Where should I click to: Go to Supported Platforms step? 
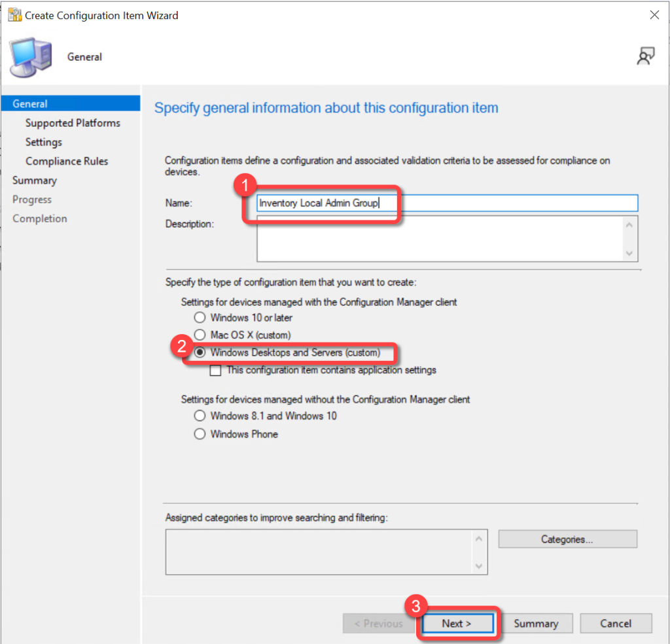pos(73,123)
